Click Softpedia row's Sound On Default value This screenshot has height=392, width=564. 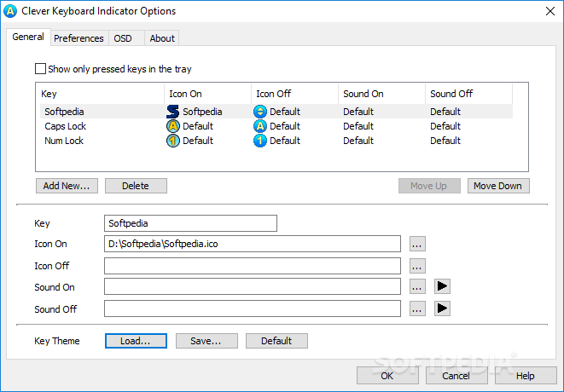(358, 112)
